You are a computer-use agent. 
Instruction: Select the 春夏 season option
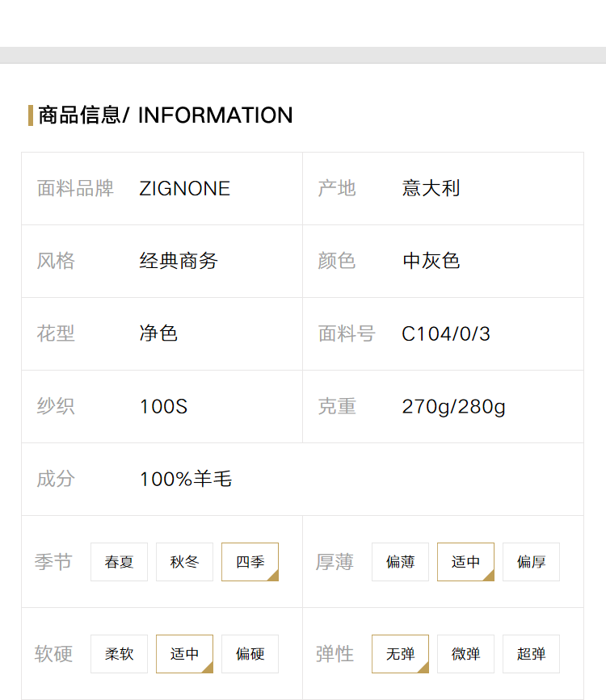[119, 562]
